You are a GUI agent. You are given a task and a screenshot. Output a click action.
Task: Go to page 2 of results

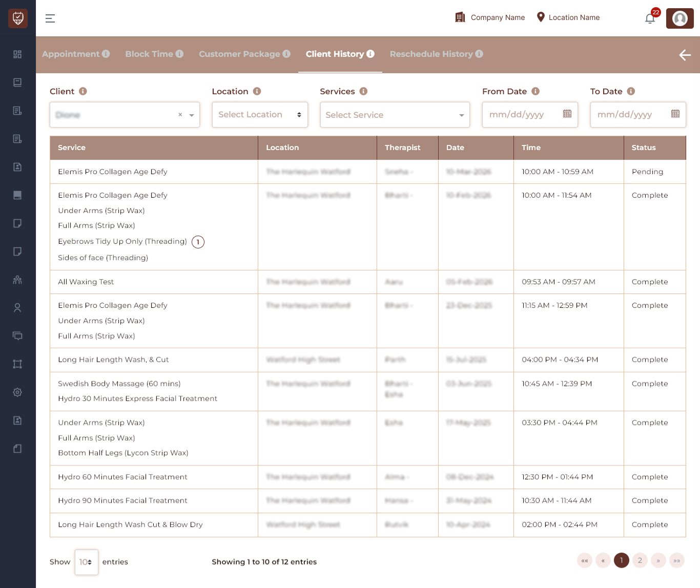pyautogui.click(x=640, y=560)
